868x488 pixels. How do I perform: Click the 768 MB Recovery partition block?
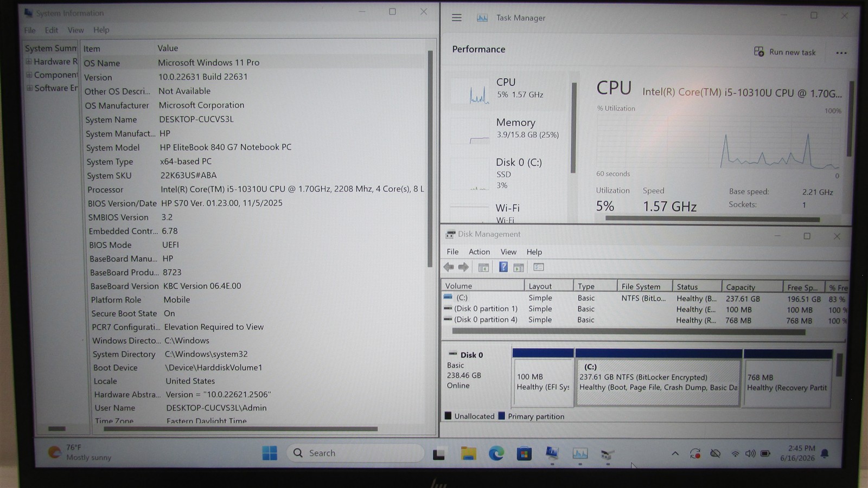coord(788,382)
